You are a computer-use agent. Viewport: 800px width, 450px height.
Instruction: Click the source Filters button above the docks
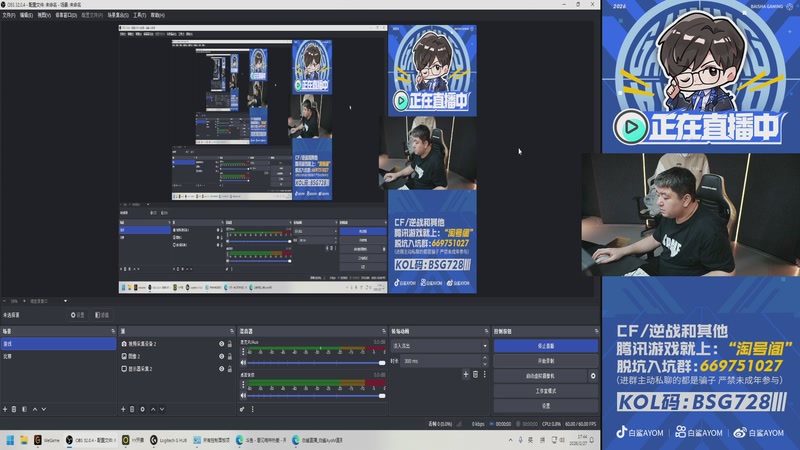tap(102, 315)
